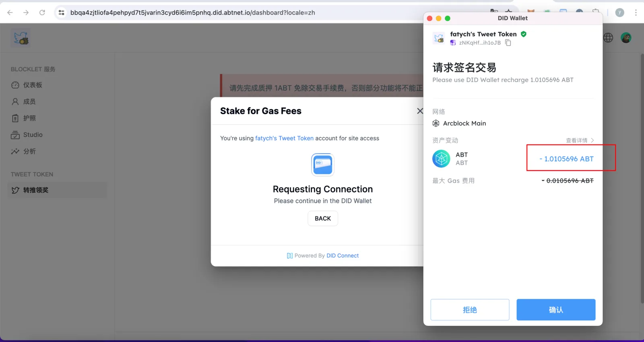The width and height of the screenshot is (644, 342).
Task: Click the '请求签名交易' heading in DID Wallet
Action: pos(464,67)
